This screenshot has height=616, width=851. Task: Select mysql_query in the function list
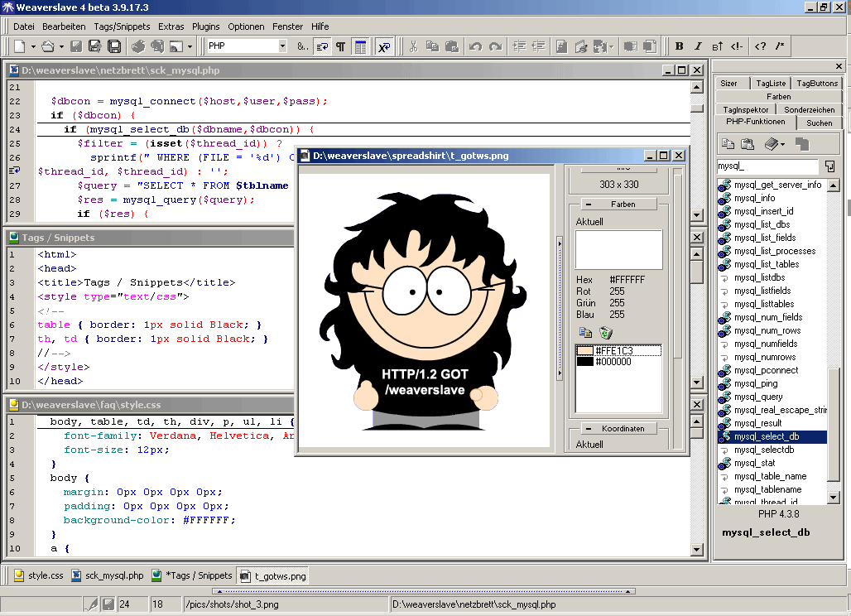click(759, 397)
